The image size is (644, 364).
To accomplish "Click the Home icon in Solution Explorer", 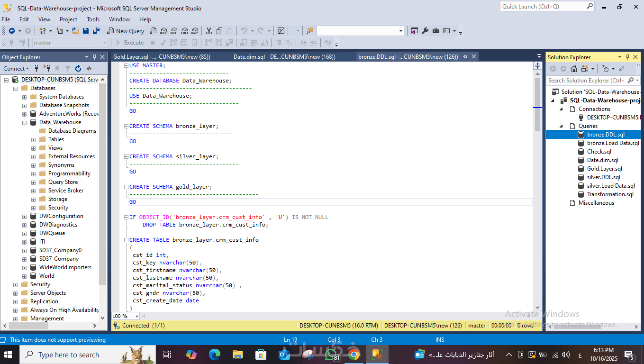I will (573, 69).
